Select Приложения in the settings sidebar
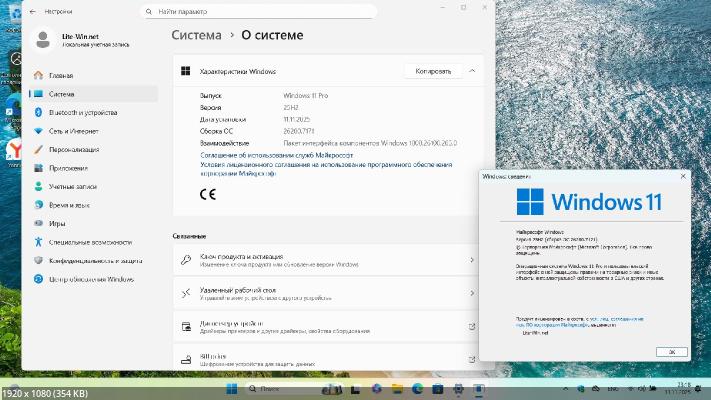 (69, 168)
